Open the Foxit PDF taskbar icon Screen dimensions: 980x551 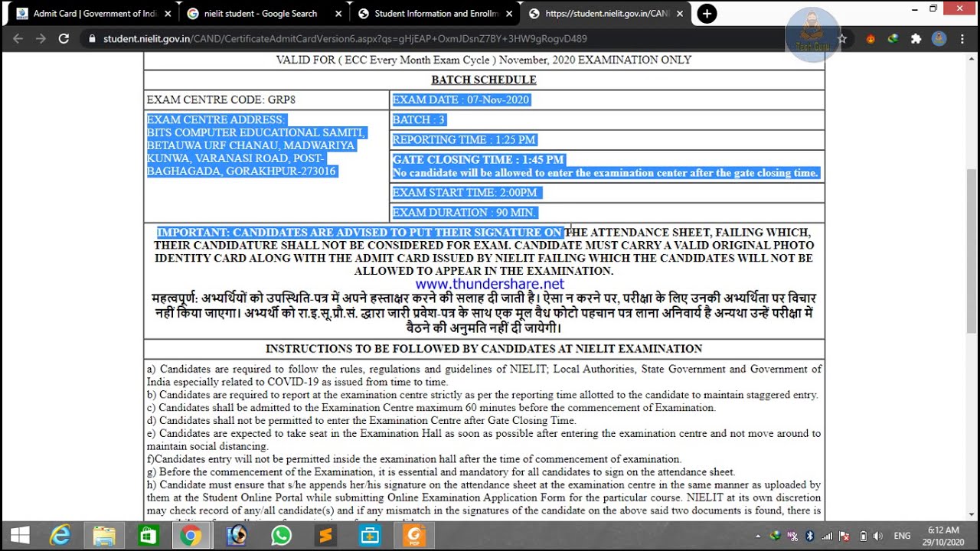pyautogui.click(x=414, y=536)
